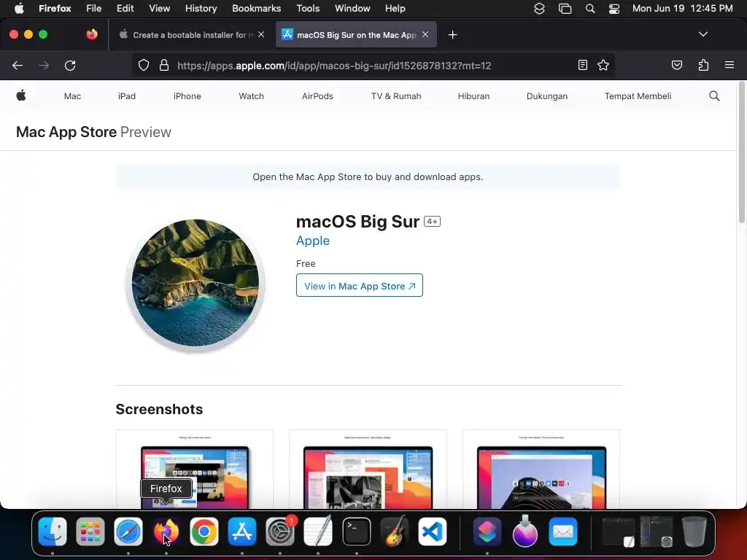
Task: Bookmark this page with the star icon
Action: click(x=603, y=65)
